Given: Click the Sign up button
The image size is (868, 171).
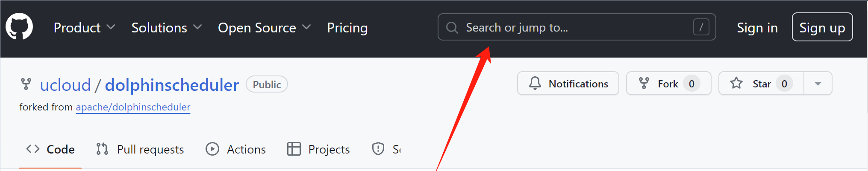Looking at the screenshot, I should pos(822,27).
